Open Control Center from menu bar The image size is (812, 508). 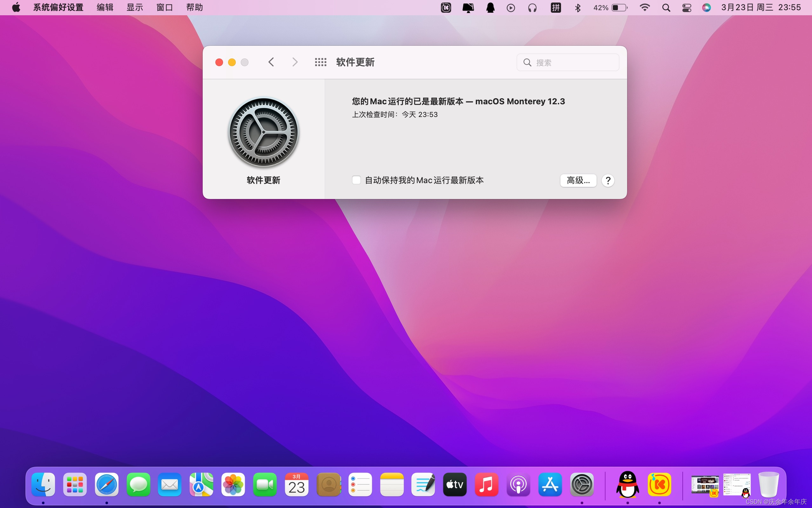pos(687,8)
